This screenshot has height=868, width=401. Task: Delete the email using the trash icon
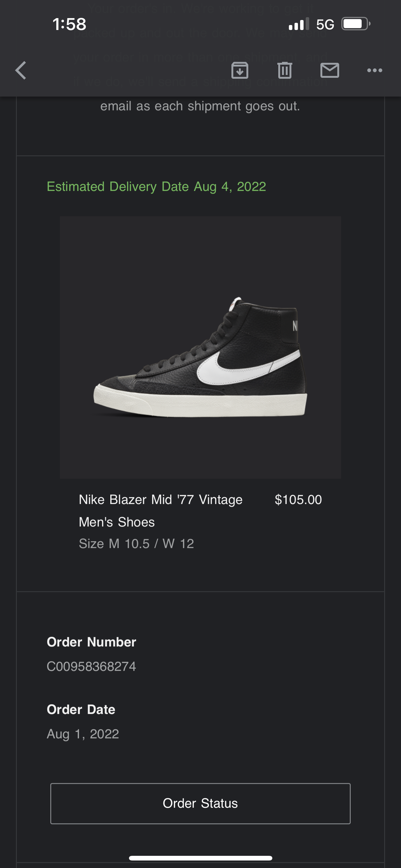tap(285, 70)
